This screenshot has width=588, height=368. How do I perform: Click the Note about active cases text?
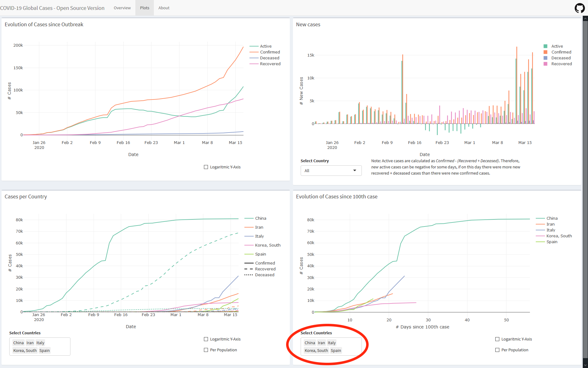pyautogui.click(x=446, y=167)
